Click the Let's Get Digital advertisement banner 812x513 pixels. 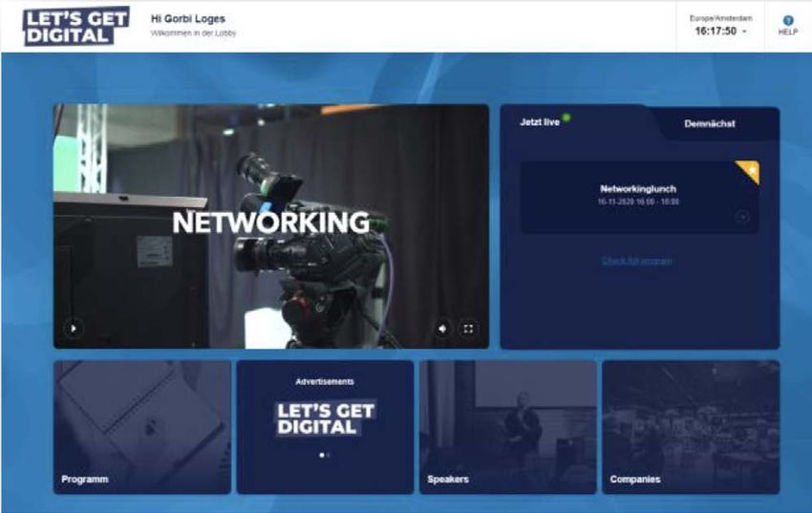pos(325,418)
